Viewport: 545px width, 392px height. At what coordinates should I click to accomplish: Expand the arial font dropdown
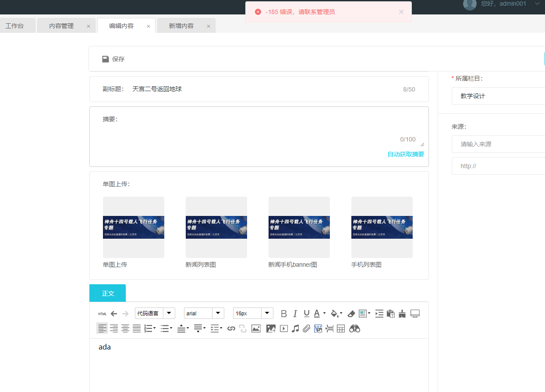pyautogui.click(x=218, y=313)
